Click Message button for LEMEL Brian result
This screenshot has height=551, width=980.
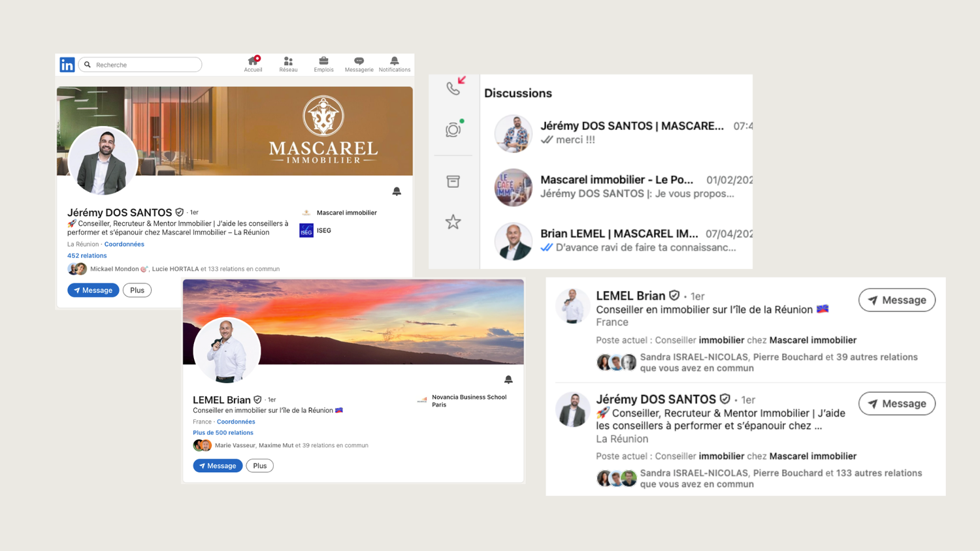point(897,300)
